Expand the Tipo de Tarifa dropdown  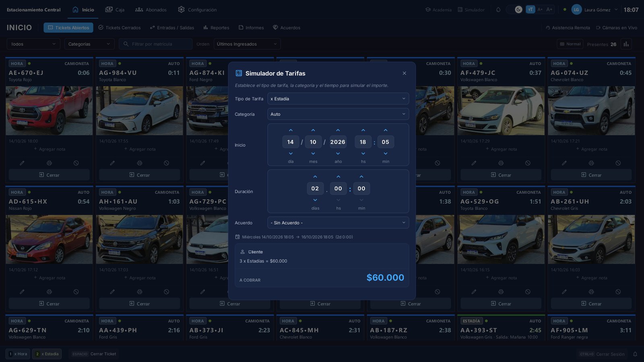[338, 99]
